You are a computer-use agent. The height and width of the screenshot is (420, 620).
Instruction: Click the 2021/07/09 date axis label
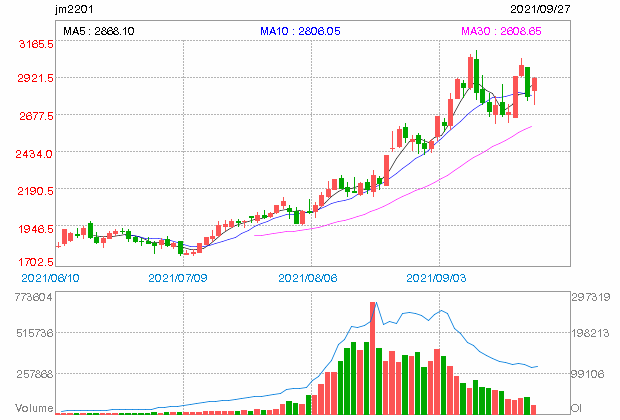coord(178,278)
